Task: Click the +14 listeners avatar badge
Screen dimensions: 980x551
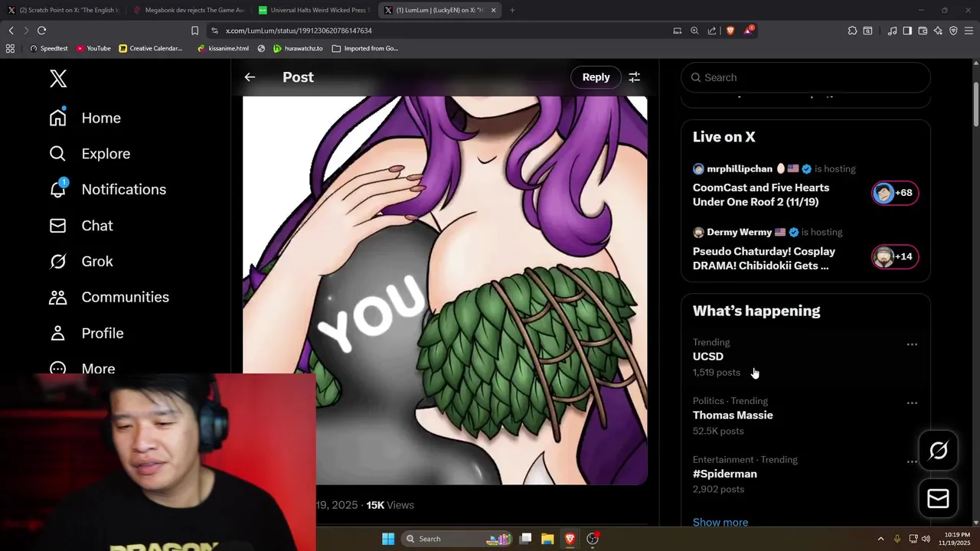Action: (895, 256)
